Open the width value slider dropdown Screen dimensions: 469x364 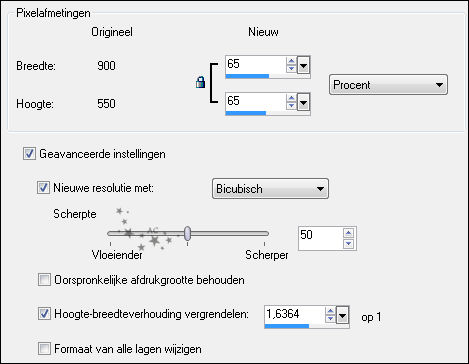(x=303, y=65)
